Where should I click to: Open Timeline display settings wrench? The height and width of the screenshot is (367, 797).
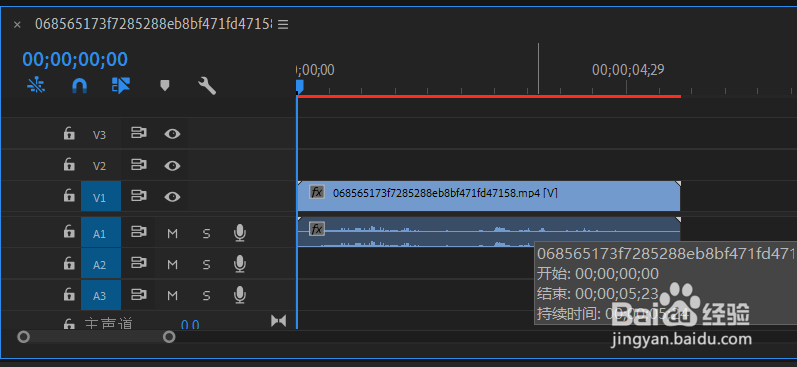(x=207, y=86)
